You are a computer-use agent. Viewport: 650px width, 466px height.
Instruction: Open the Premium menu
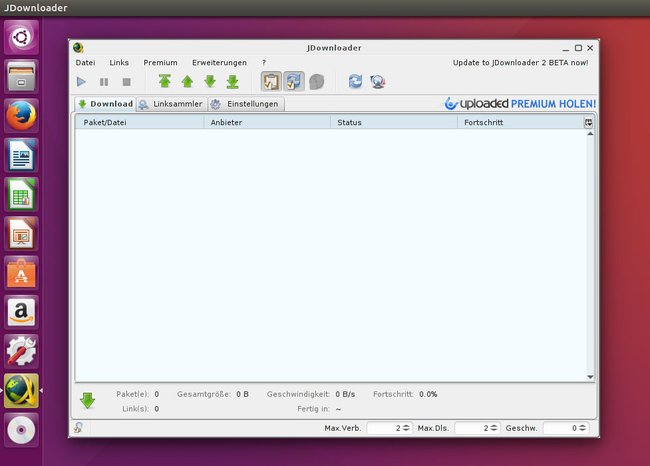(160, 63)
